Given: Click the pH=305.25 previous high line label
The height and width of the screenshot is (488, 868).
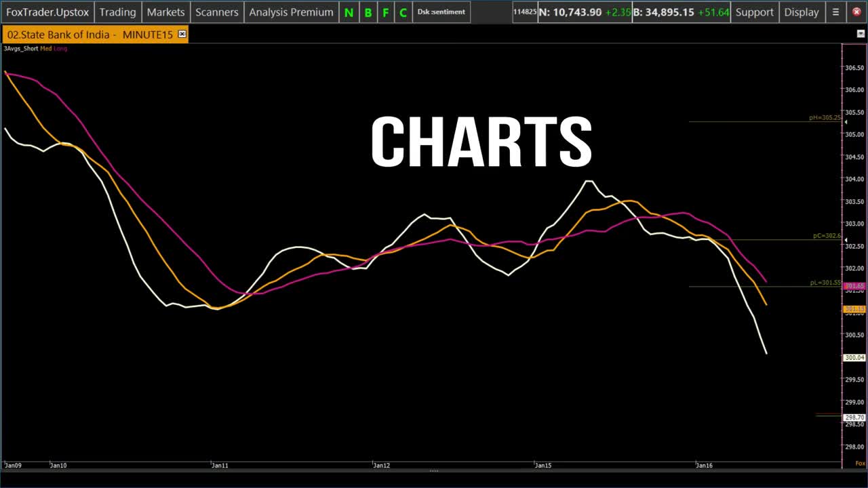Looking at the screenshot, I should point(825,118).
